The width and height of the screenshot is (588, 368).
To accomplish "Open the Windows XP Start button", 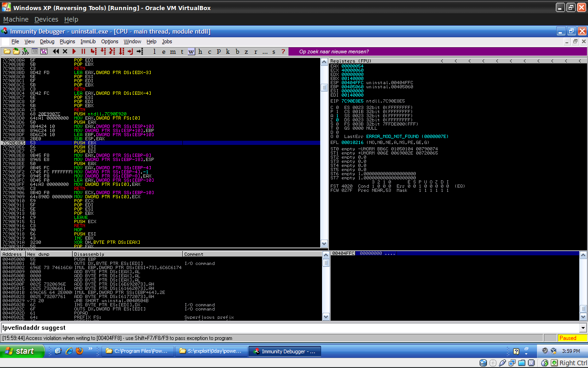I will [22, 351].
